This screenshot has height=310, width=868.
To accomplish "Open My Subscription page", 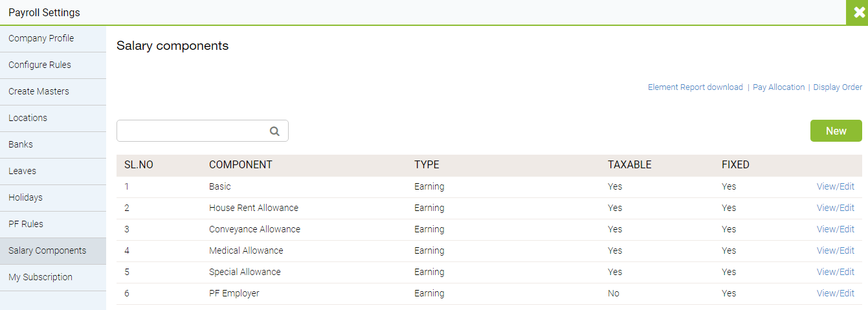I will click(x=53, y=278).
